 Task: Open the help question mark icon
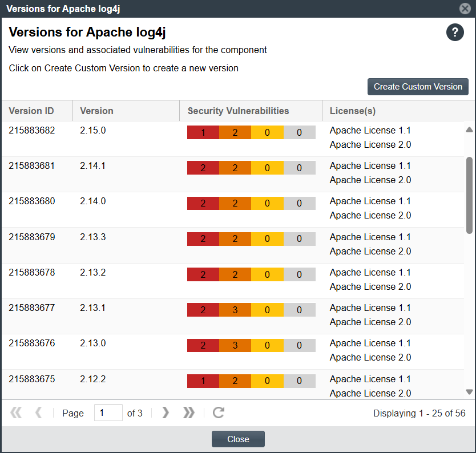(455, 33)
